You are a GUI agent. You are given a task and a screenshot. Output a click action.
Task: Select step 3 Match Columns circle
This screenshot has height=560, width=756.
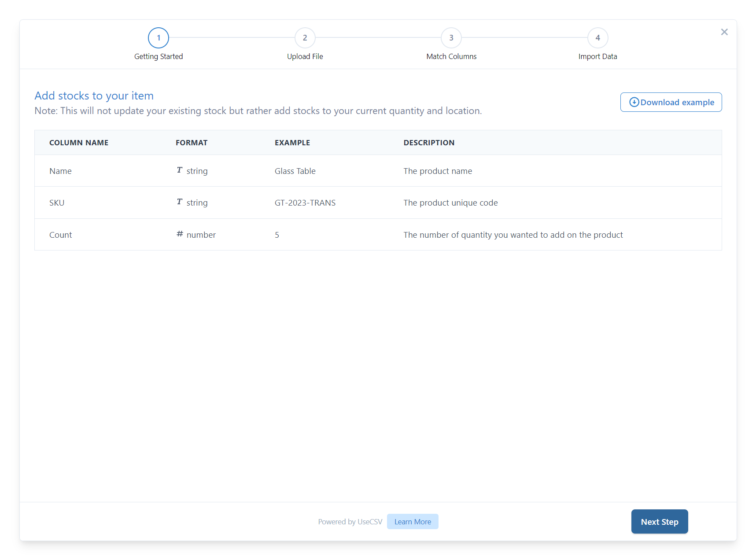tap(451, 38)
